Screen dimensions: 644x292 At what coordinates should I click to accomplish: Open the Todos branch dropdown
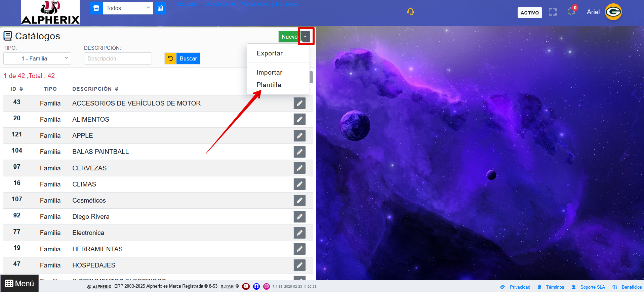128,8
